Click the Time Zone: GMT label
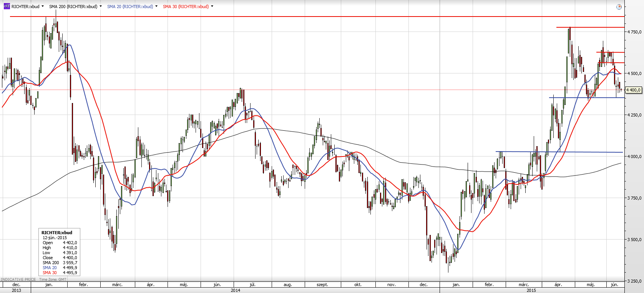Screen dimensions: 644x293 [53, 280]
